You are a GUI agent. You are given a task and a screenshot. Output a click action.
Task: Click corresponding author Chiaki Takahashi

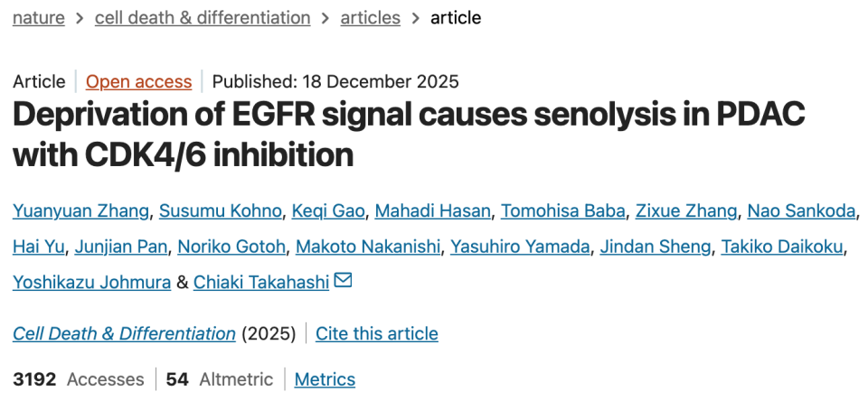pyautogui.click(x=261, y=282)
